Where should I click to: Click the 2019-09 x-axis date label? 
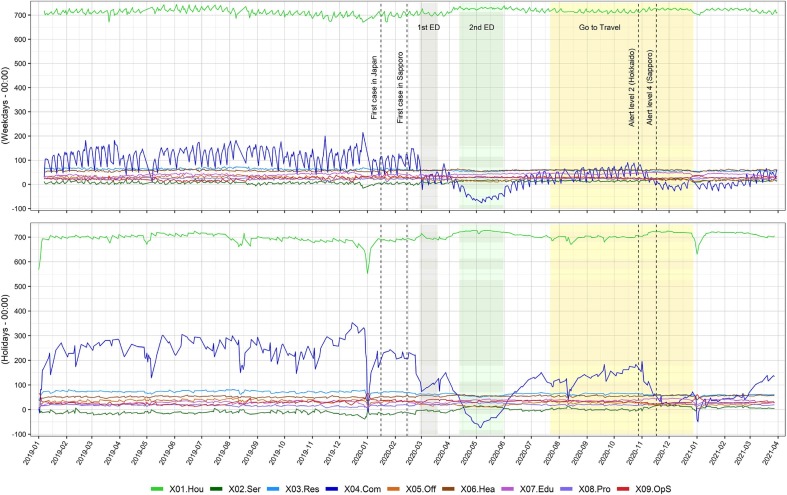pos(250,455)
